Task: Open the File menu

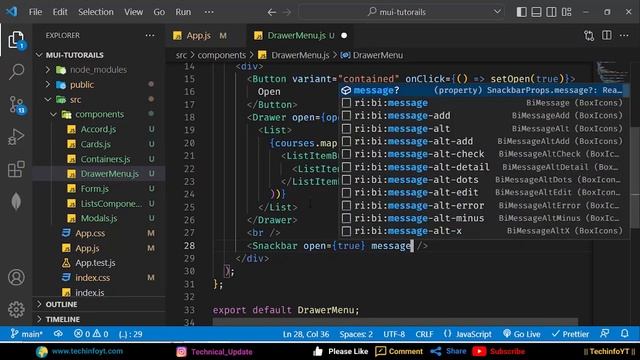Action: (36, 12)
